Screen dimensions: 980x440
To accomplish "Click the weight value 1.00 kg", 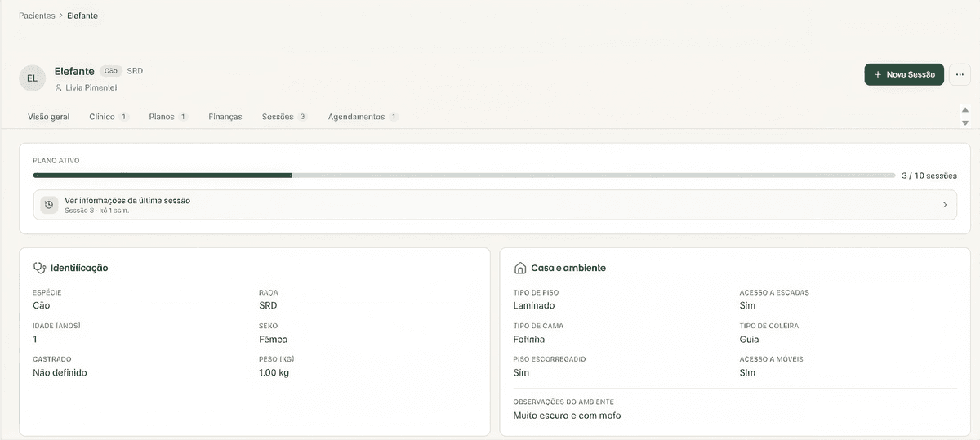I will coord(274,372).
